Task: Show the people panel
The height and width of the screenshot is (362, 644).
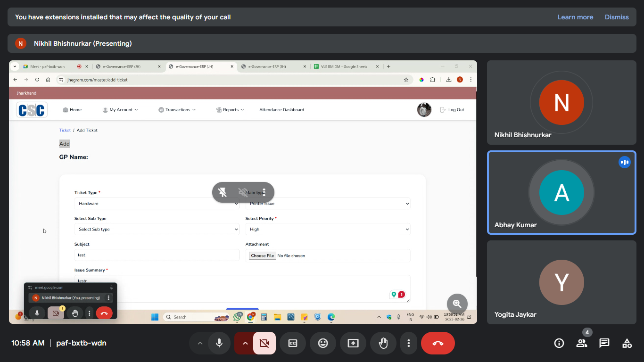Action: (x=582, y=343)
